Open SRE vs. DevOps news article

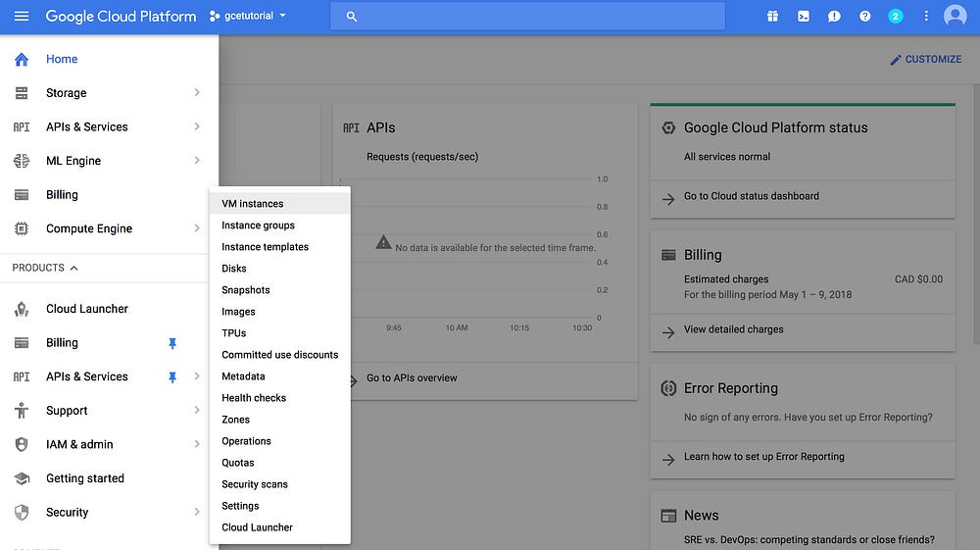[809, 539]
